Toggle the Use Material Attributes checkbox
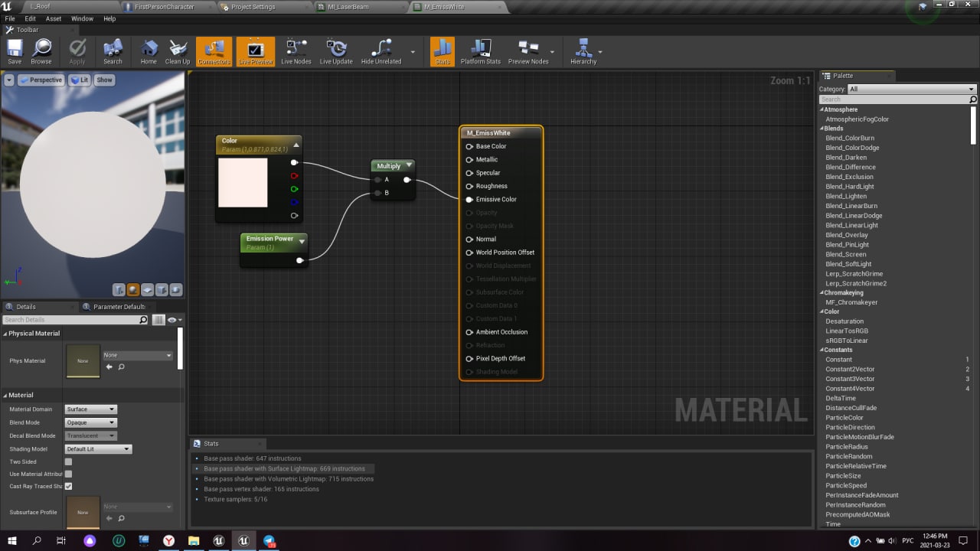This screenshot has height=551, width=980. coord(68,474)
